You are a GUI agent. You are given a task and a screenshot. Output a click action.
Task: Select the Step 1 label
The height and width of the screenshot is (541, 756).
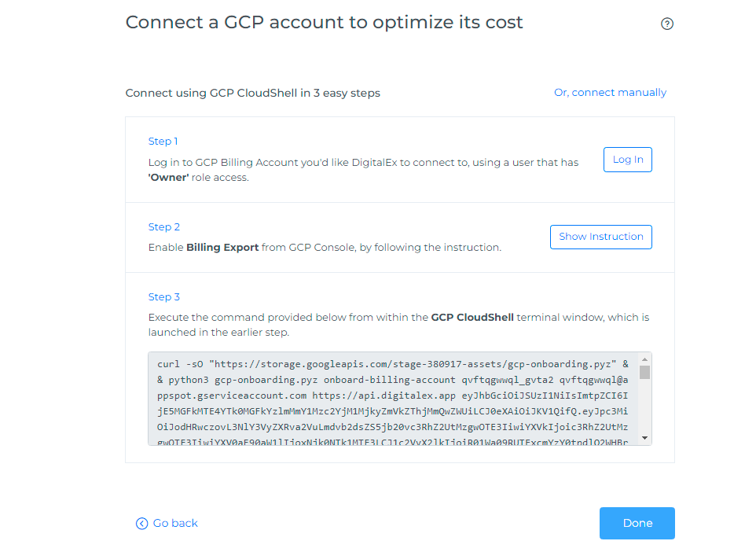(x=163, y=142)
